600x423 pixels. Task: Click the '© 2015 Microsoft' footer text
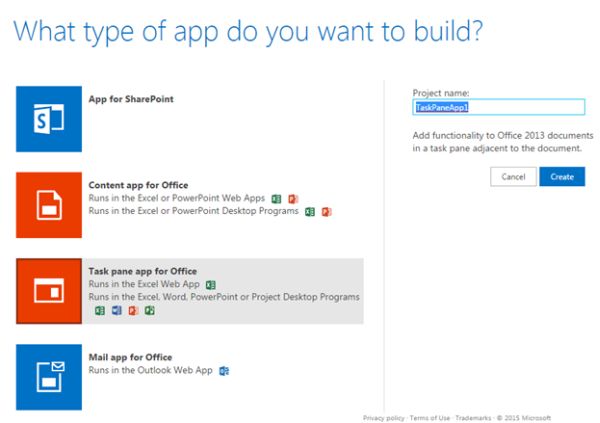click(x=524, y=418)
